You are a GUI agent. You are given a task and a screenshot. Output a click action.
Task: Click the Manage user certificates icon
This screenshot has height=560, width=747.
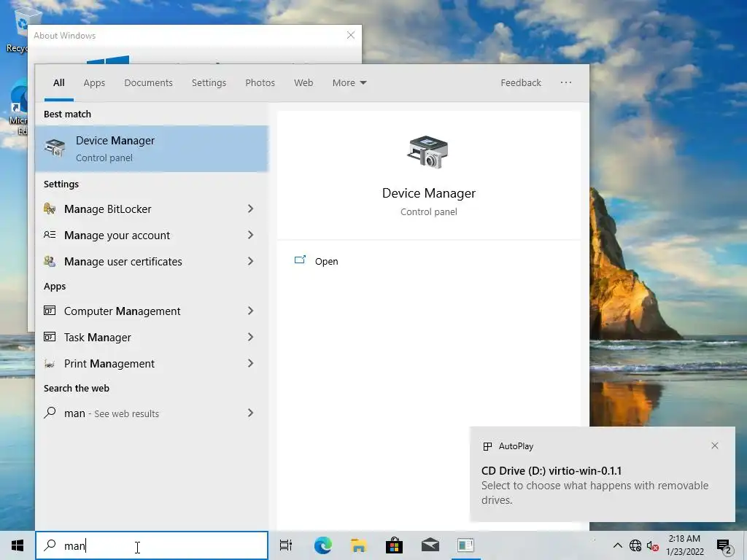[x=50, y=261]
